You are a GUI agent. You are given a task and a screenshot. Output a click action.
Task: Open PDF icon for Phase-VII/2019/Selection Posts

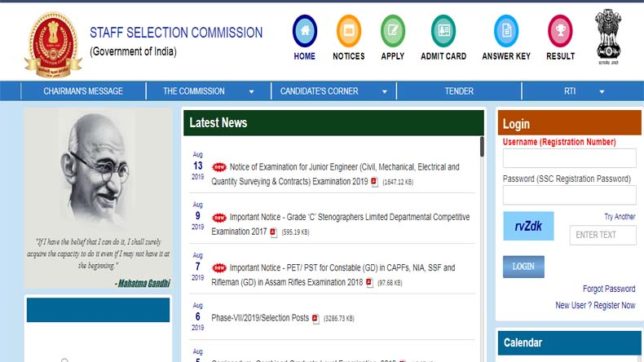pos(315,318)
